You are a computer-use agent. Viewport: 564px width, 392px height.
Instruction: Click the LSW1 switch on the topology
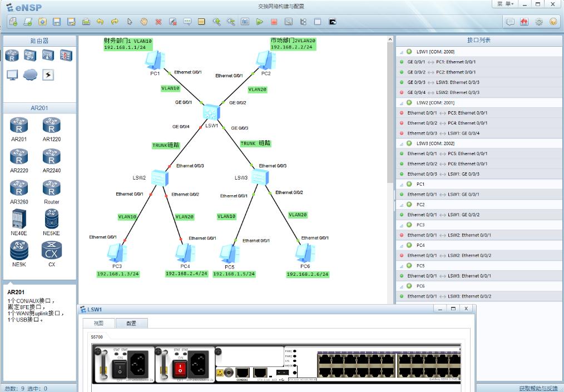click(211, 112)
